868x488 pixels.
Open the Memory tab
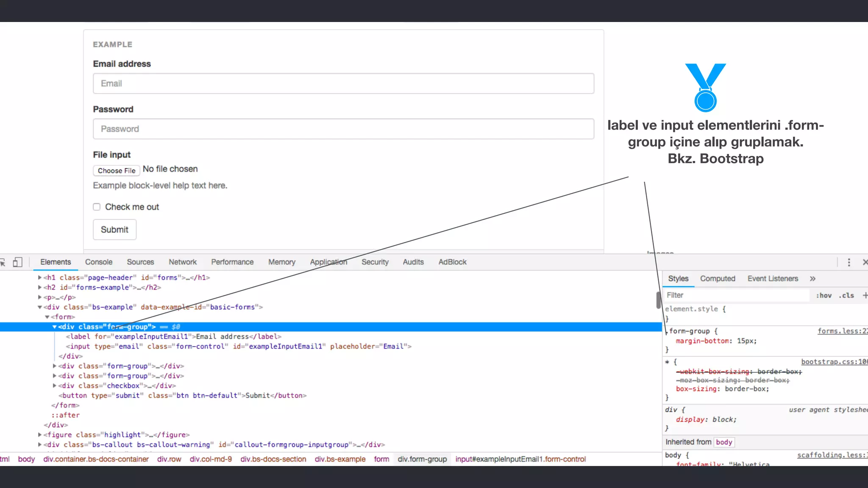(282, 262)
